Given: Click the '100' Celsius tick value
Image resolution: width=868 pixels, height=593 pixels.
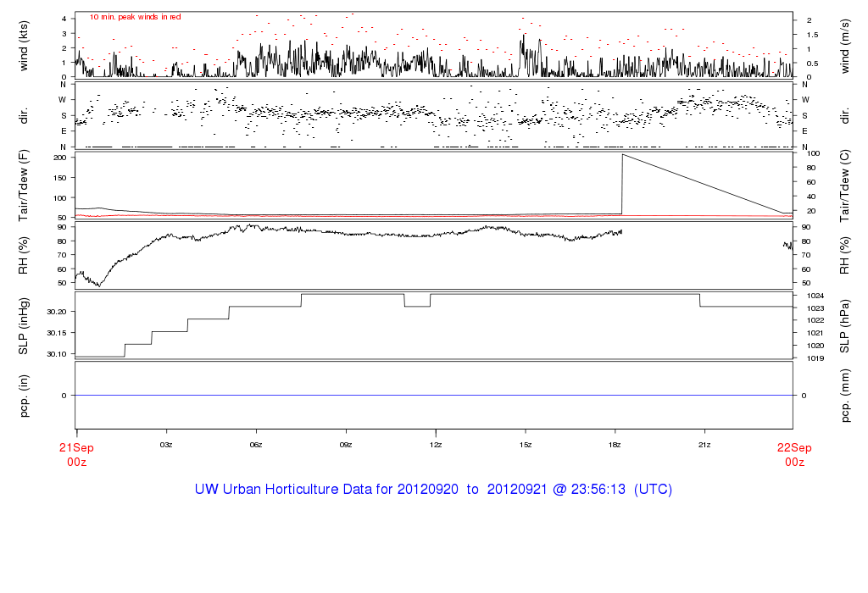Looking at the screenshot, I should coord(814,153).
